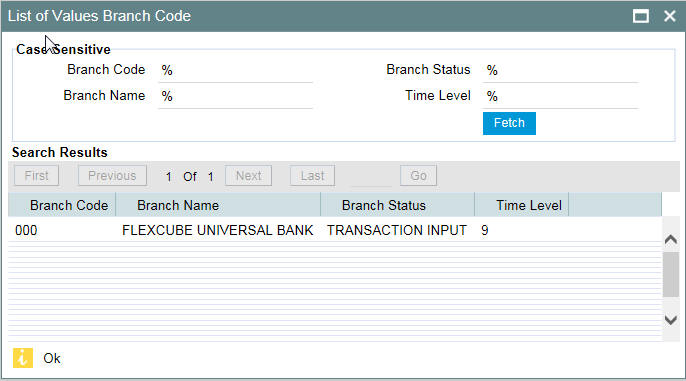Select branch code 000 in results
Screen dimensions: 686x381
(x=26, y=231)
